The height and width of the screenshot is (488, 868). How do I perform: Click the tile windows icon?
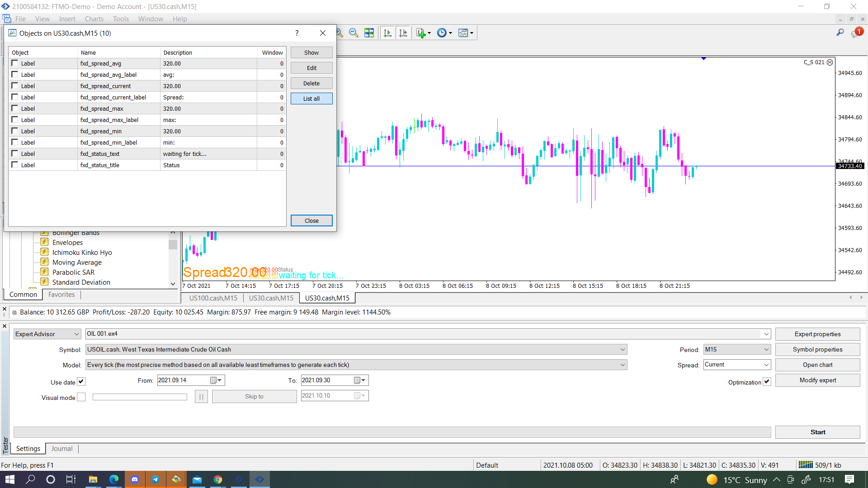coord(369,33)
